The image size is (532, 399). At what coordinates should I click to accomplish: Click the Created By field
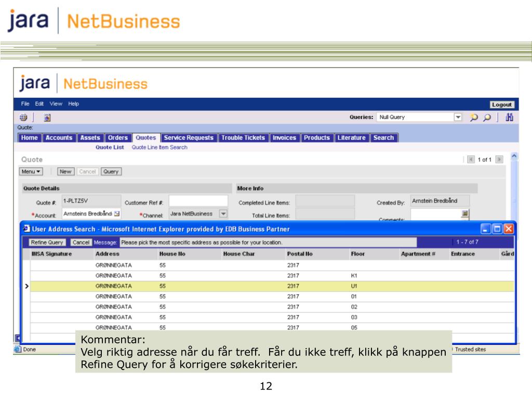440,201
